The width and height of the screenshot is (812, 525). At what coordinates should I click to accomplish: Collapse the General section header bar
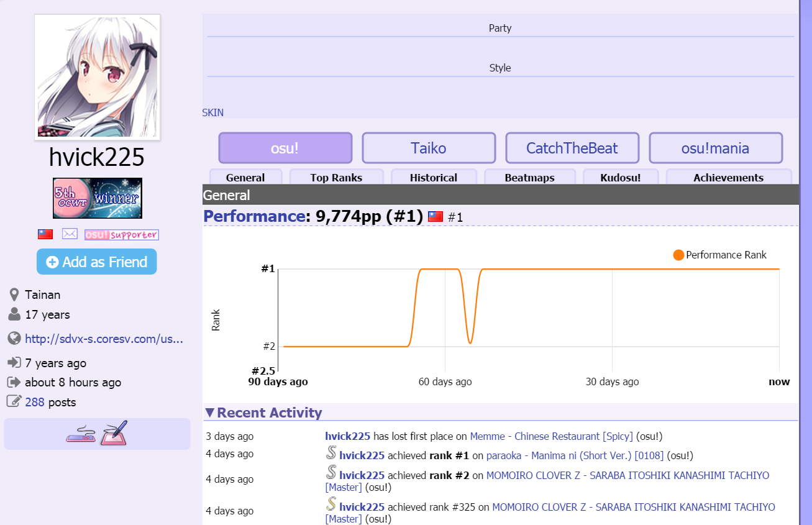[x=500, y=194]
